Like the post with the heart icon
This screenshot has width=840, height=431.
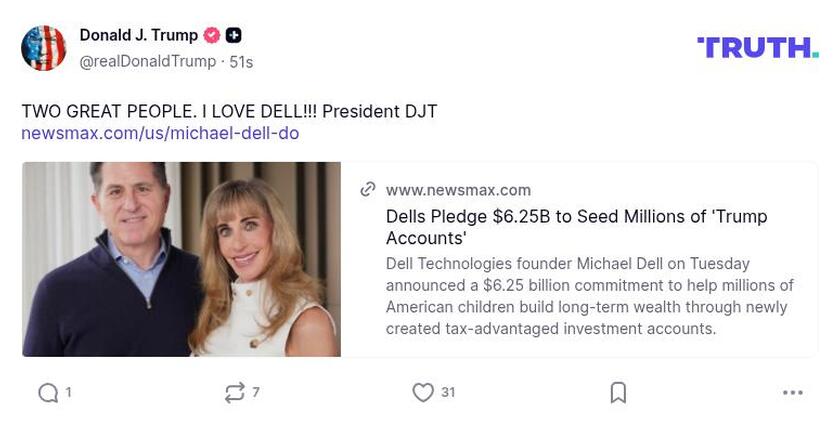423,393
